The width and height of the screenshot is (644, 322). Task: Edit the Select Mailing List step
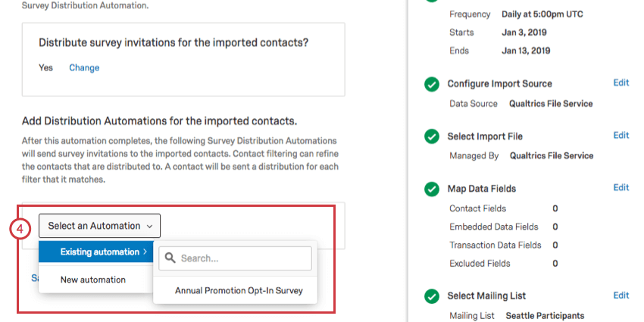(621, 295)
